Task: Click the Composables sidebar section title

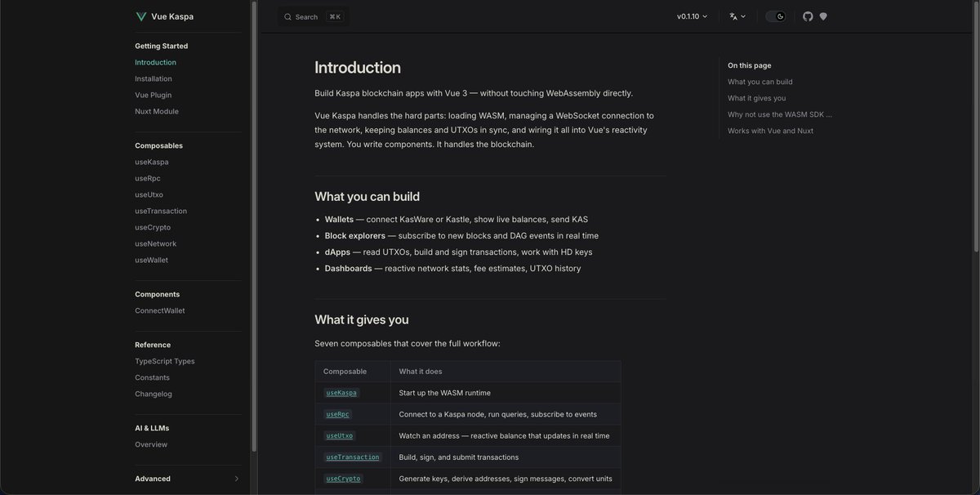Action: coord(158,145)
